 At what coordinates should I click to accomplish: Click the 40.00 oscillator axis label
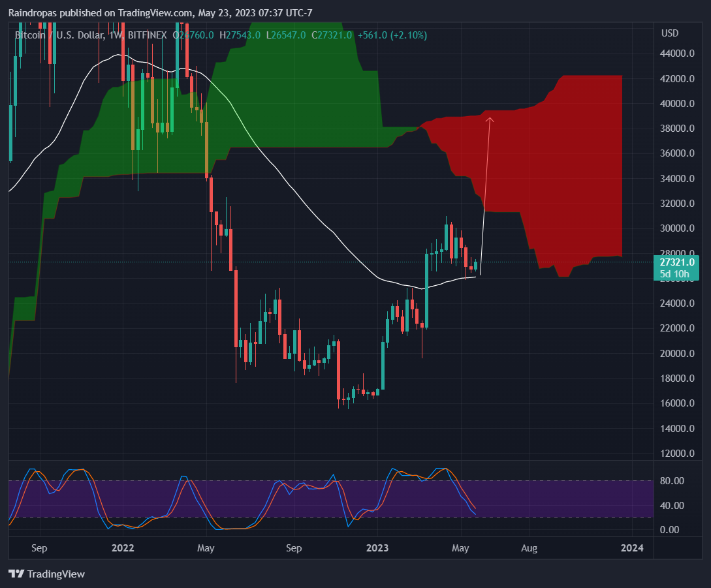point(672,506)
